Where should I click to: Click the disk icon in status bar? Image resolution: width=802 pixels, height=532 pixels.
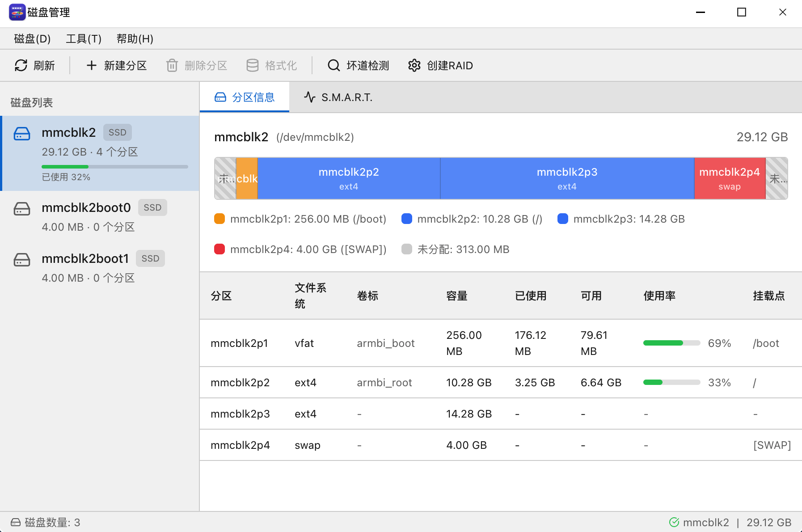click(x=16, y=522)
